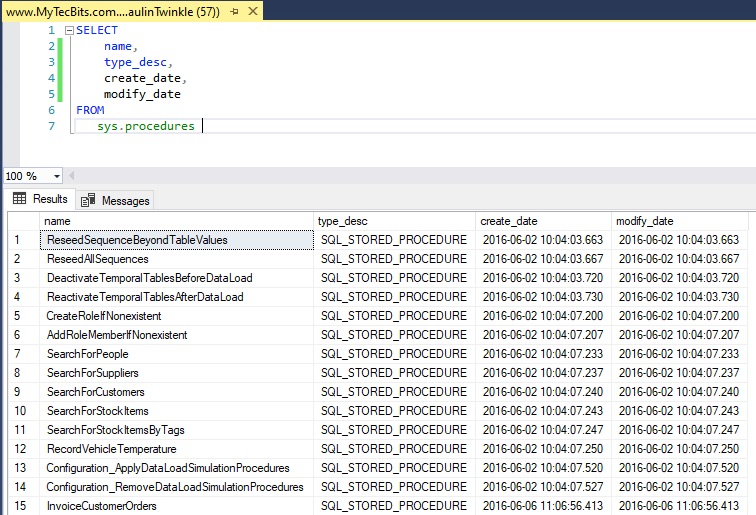Select row header number 1
Image resolution: width=756 pixels, height=515 pixels.
point(24,240)
